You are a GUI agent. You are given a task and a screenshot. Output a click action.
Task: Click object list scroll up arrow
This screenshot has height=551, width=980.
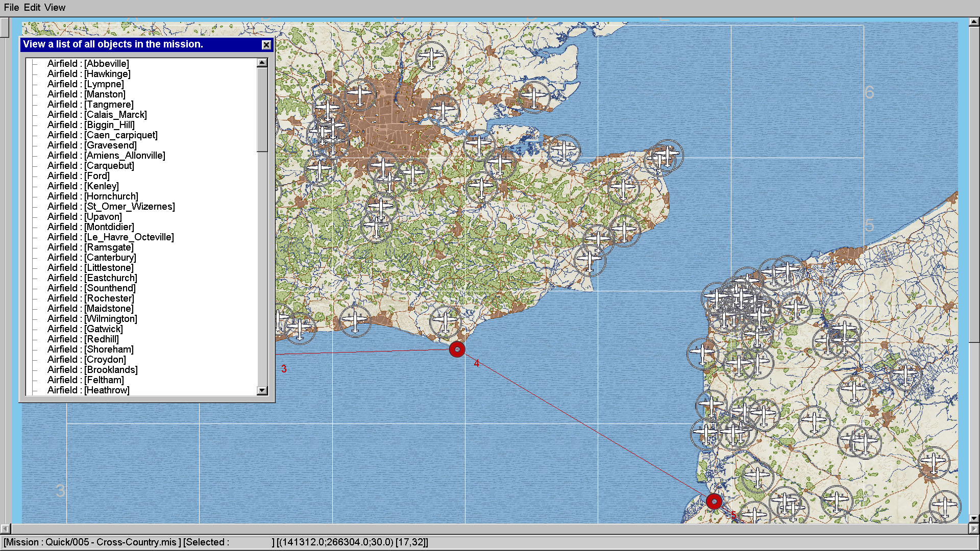262,63
